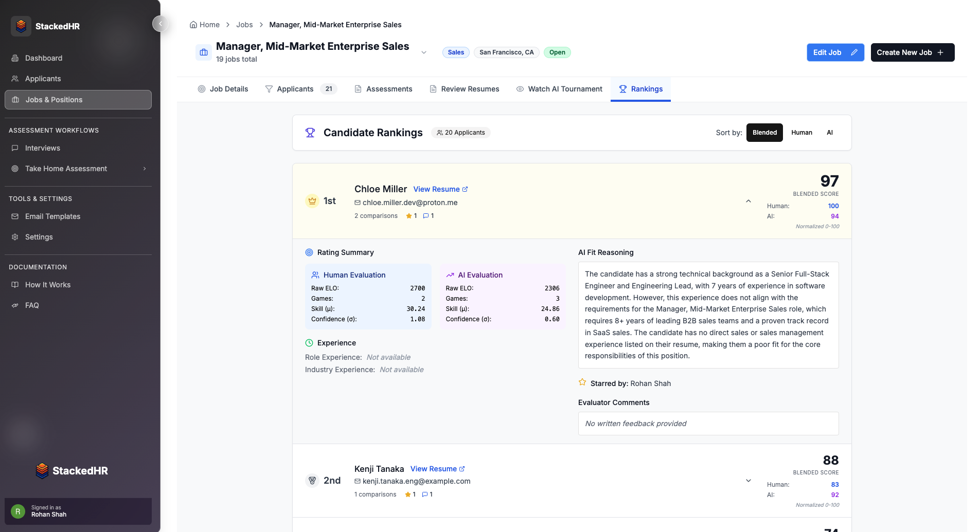The image size is (980, 532).
Task: Switch sorting to AI scores
Action: coord(830,133)
